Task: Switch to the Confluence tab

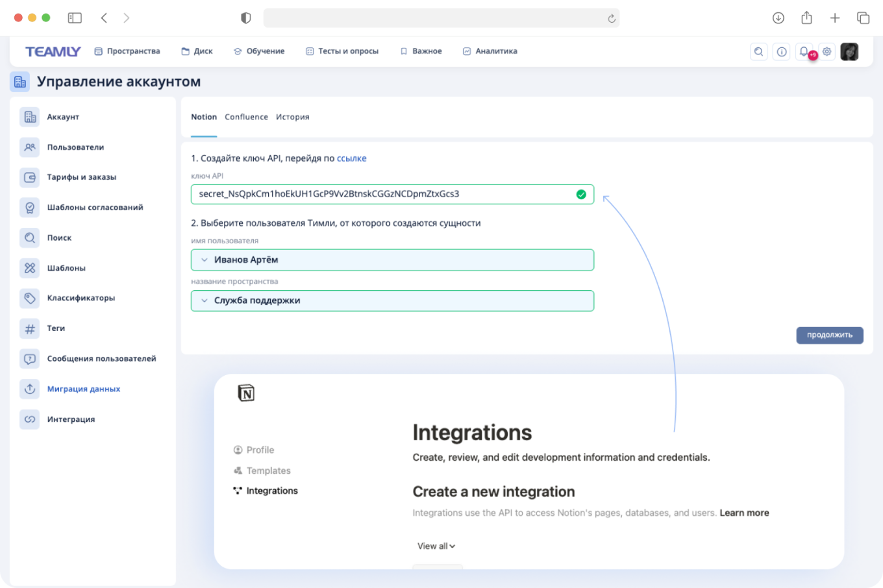Action: tap(246, 117)
